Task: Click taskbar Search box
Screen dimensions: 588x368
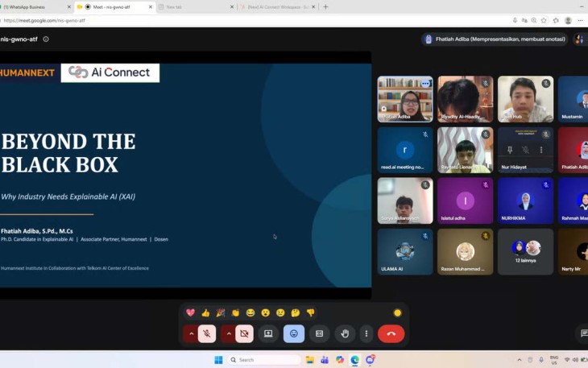Action: [264, 360]
